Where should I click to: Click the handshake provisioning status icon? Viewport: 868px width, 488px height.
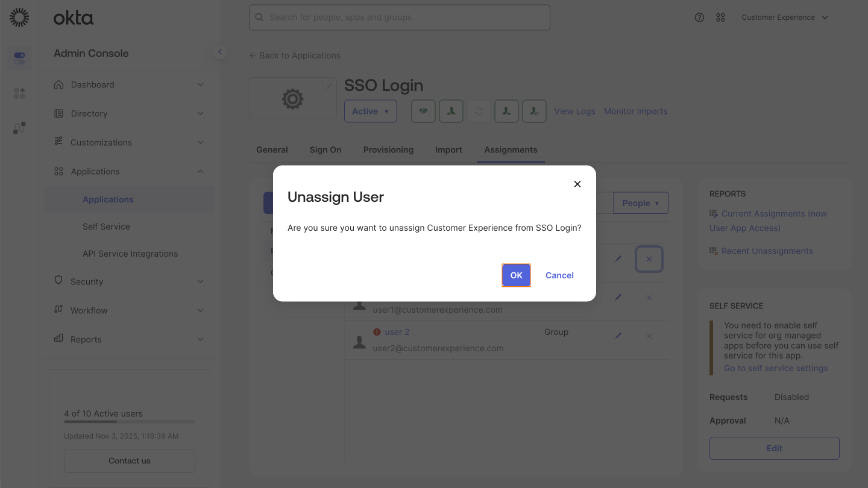(423, 111)
